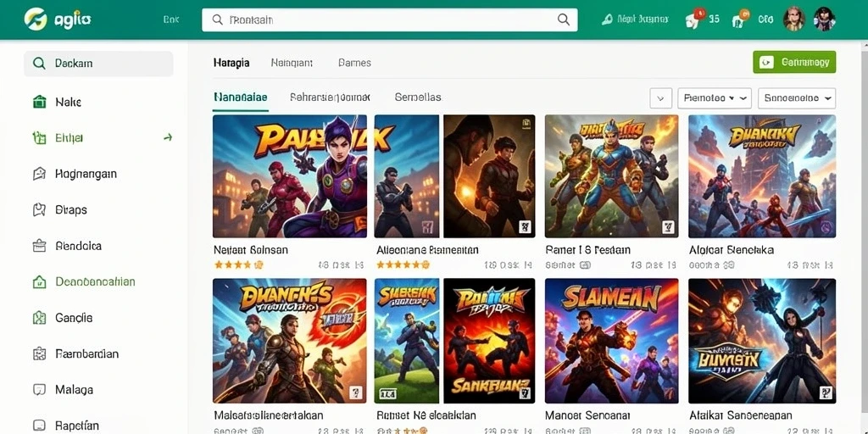Open first user avatar in header
The width and height of the screenshot is (868, 434).
[793, 19]
